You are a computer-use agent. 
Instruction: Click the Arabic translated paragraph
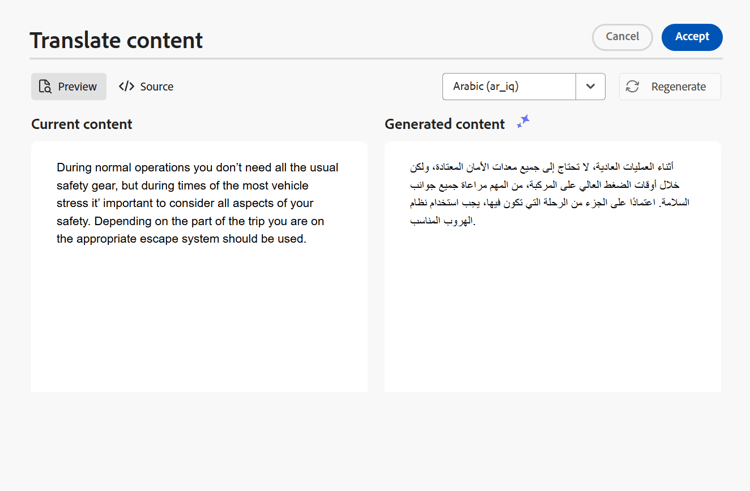(549, 194)
